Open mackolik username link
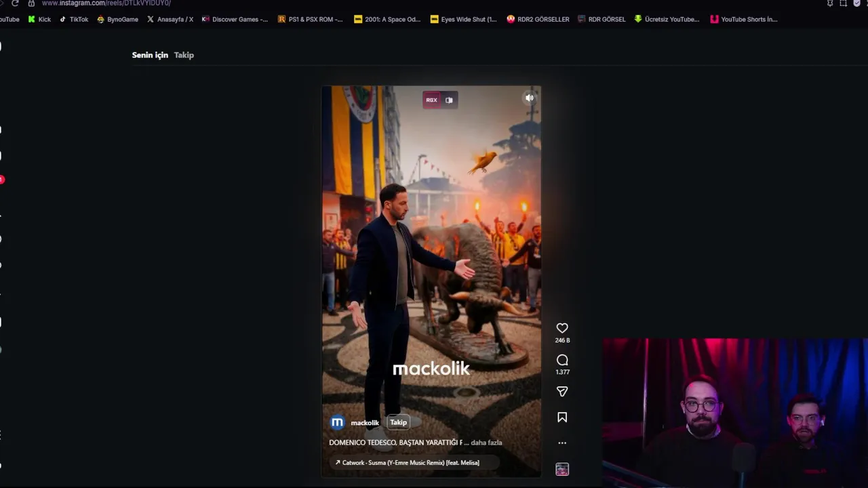Screen dimensions: 868x488 365,423
